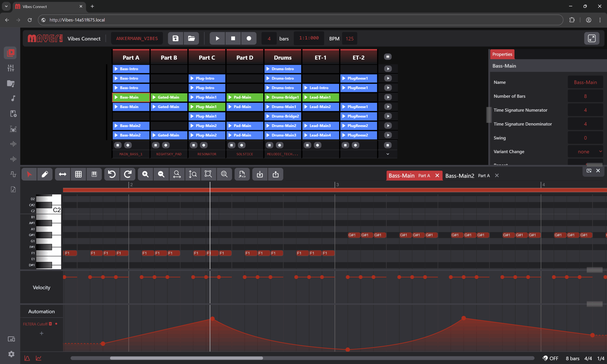The height and width of the screenshot is (364, 607).
Task: Arm the Part A record circle button
Action: [x=128, y=145]
